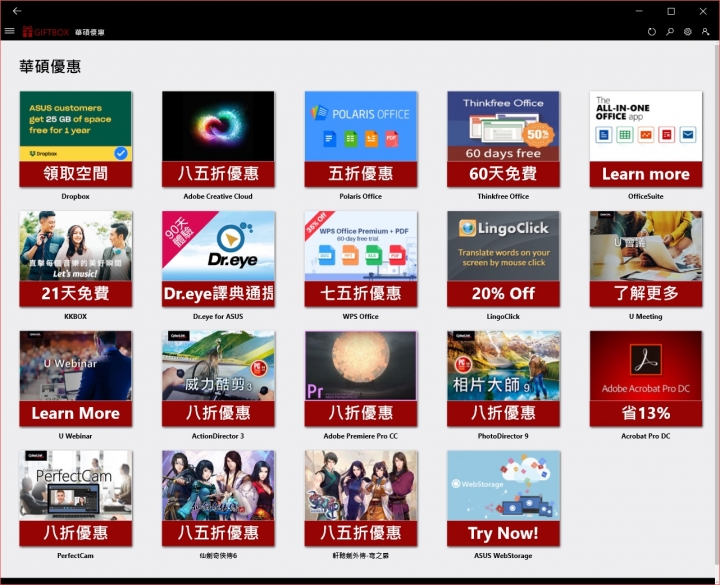The width and height of the screenshot is (720, 585).
Task: Click 八五折優惠 for 仙劍奇俠傳6
Action: [x=218, y=534]
